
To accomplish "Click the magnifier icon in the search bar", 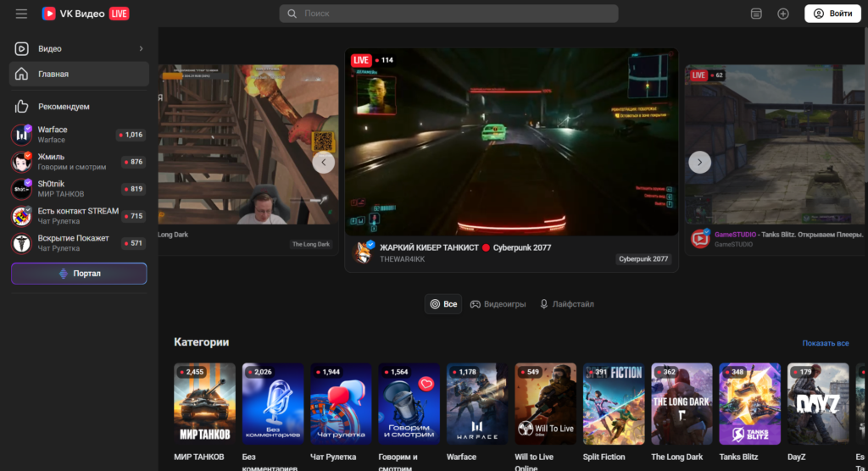I will pos(292,14).
